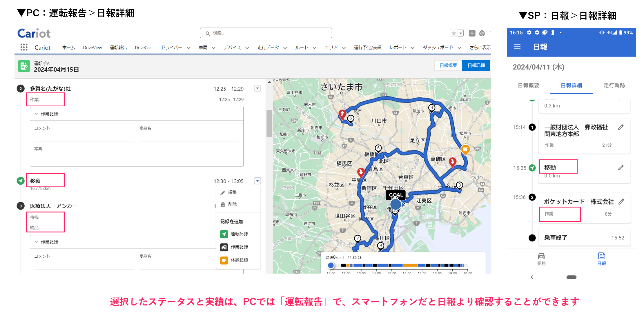
Task: Open the 医療法人 アンカー stop entry
Action: coord(54,206)
